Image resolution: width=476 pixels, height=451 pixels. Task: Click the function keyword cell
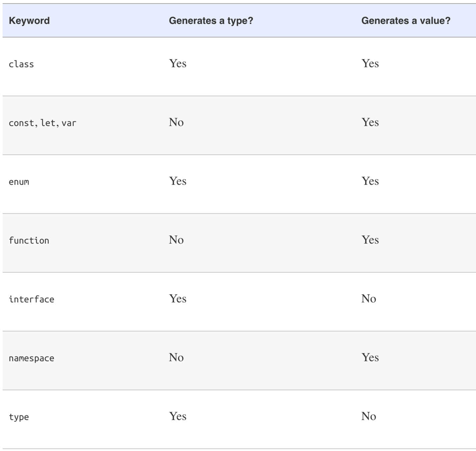coord(29,241)
